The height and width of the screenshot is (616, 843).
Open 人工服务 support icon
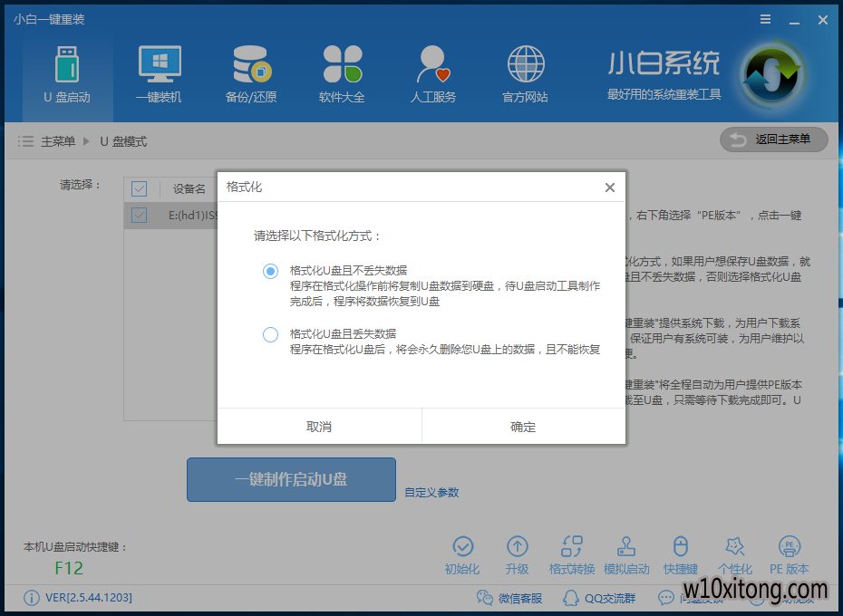[432, 65]
